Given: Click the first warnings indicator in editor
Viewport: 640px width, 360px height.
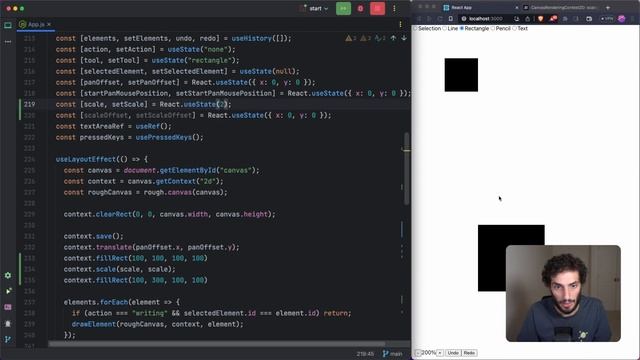Looking at the screenshot, I should [x=351, y=38].
